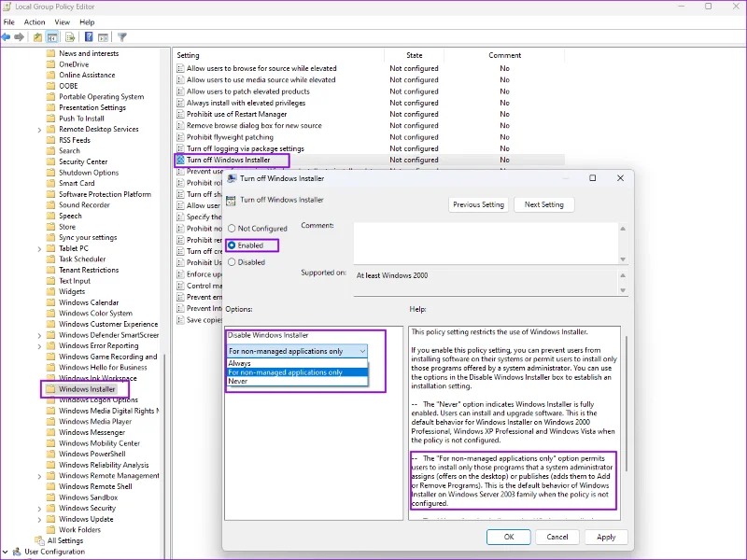Open the blue Help question-mark icon
The width and height of the screenshot is (747, 560).
pos(89,37)
